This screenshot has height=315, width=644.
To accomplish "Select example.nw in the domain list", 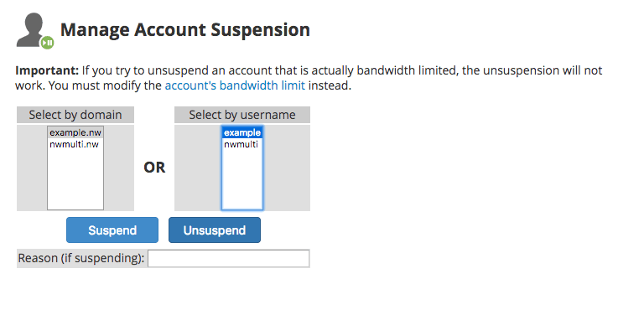I will pyautogui.click(x=75, y=132).
